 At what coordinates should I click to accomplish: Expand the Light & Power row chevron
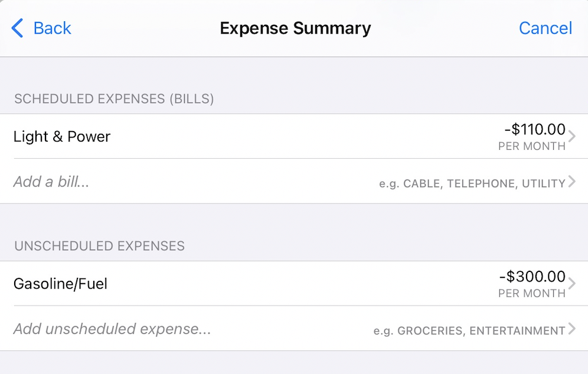[571, 136]
